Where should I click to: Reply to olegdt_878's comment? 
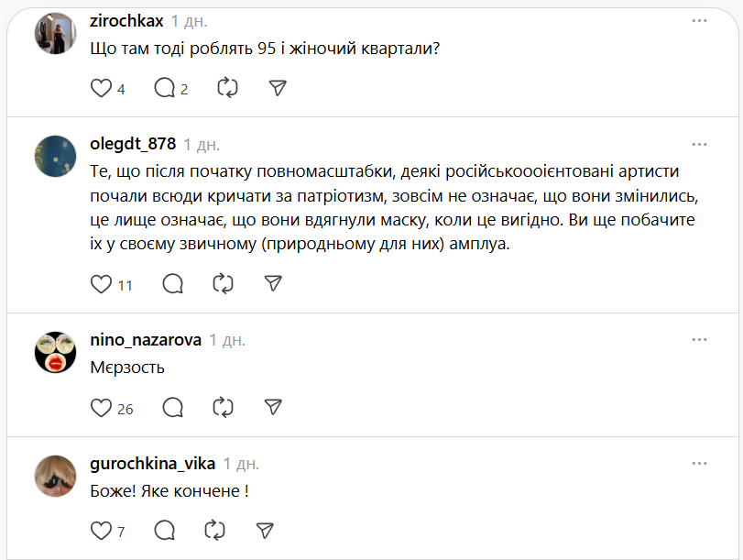click(x=171, y=284)
